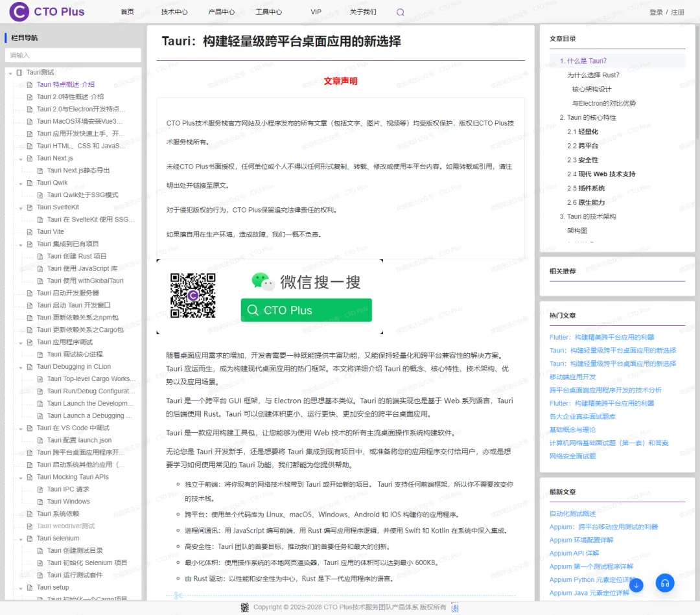Open Tauri 初始化 Selenium 项目 tree item

point(87,563)
